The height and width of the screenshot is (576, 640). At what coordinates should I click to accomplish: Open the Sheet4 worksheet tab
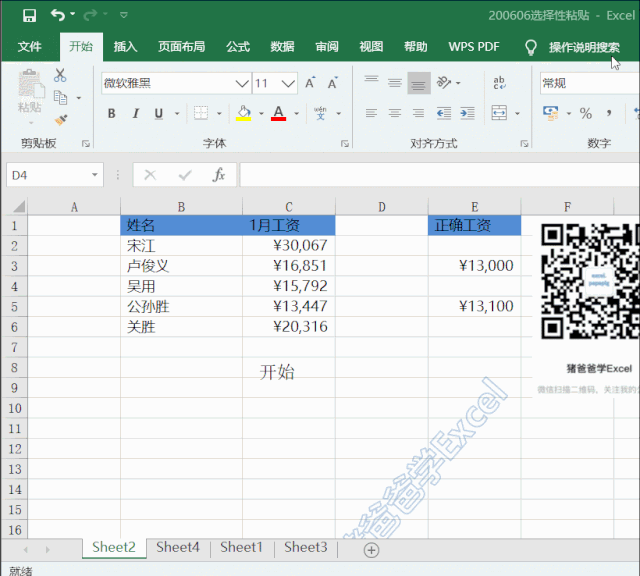[x=178, y=547]
